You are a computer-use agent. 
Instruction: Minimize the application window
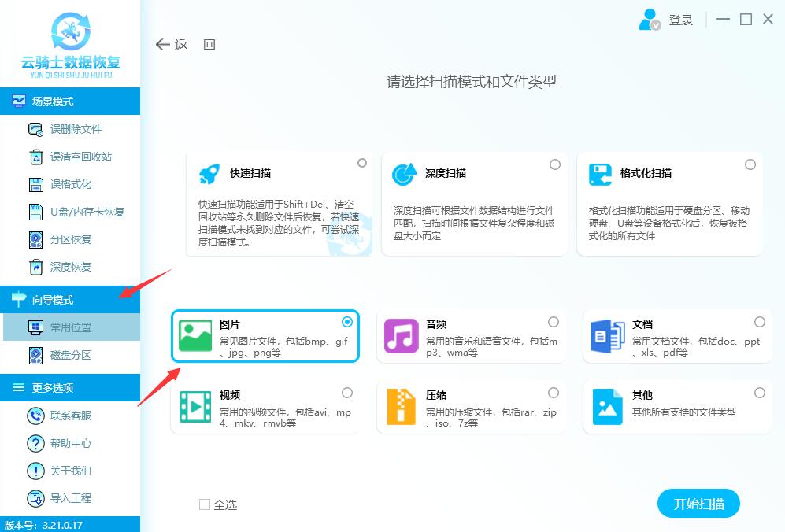point(723,20)
